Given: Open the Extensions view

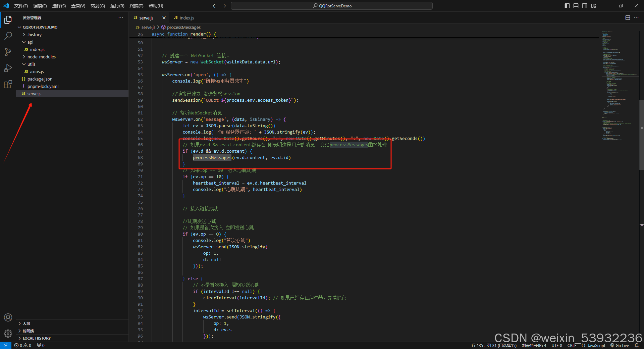Looking at the screenshot, I should pyautogui.click(x=8, y=84).
